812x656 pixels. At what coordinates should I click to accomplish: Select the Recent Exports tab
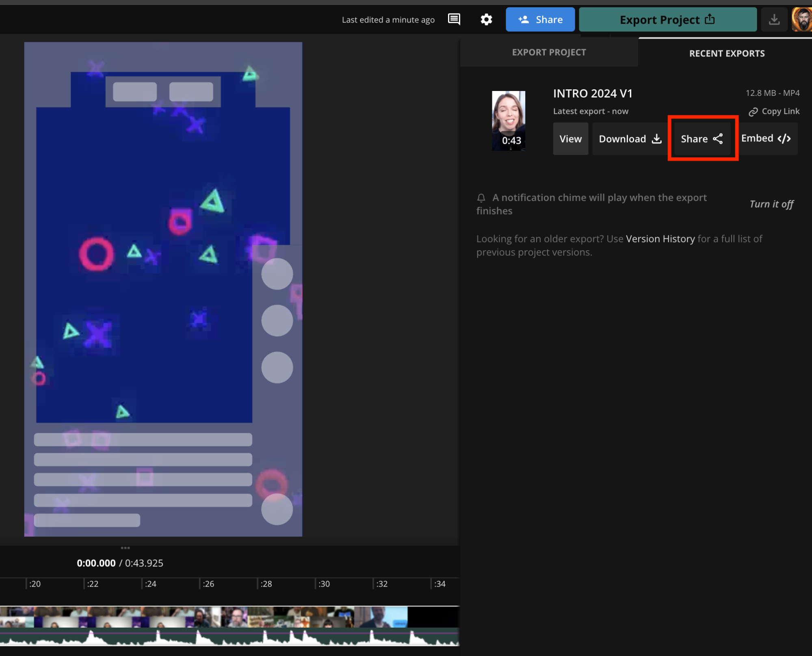(726, 53)
